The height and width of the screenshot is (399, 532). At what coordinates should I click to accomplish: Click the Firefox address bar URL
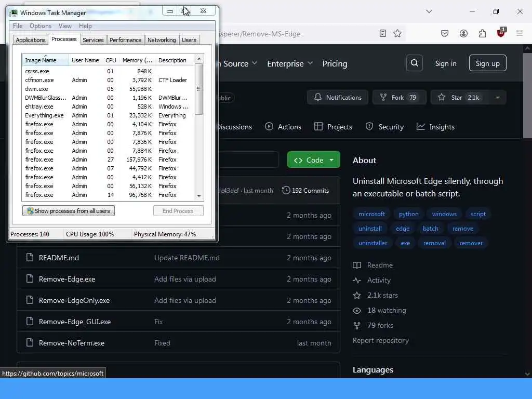click(260, 34)
